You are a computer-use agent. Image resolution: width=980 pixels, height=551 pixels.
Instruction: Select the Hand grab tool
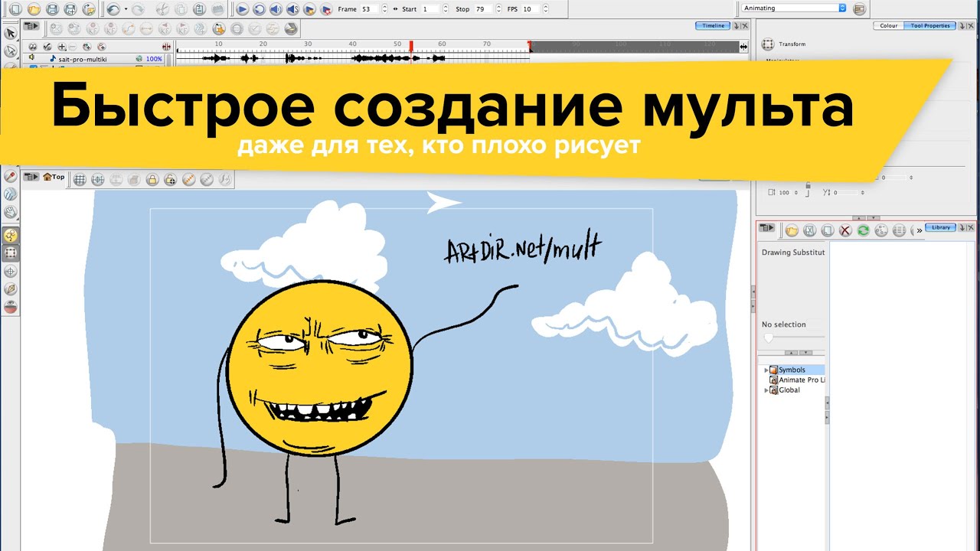pos(11,213)
